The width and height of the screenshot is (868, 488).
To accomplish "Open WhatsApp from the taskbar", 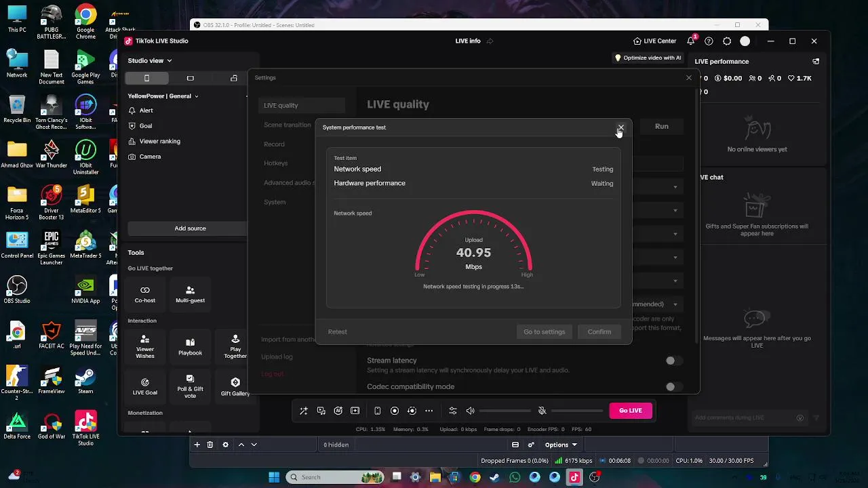I will [x=515, y=477].
